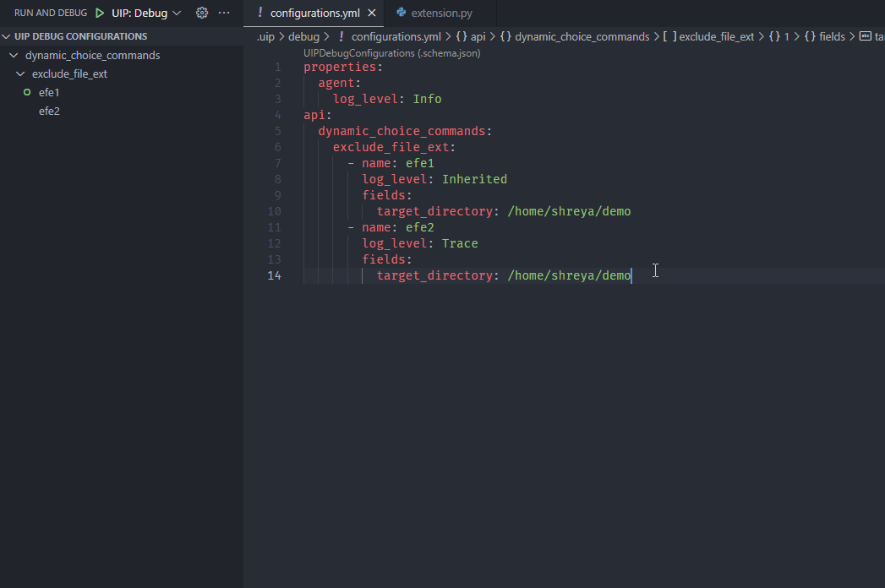The width and height of the screenshot is (885, 588).
Task: Collapse the dynamic_choice_commands tree node
Action: point(14,56)
